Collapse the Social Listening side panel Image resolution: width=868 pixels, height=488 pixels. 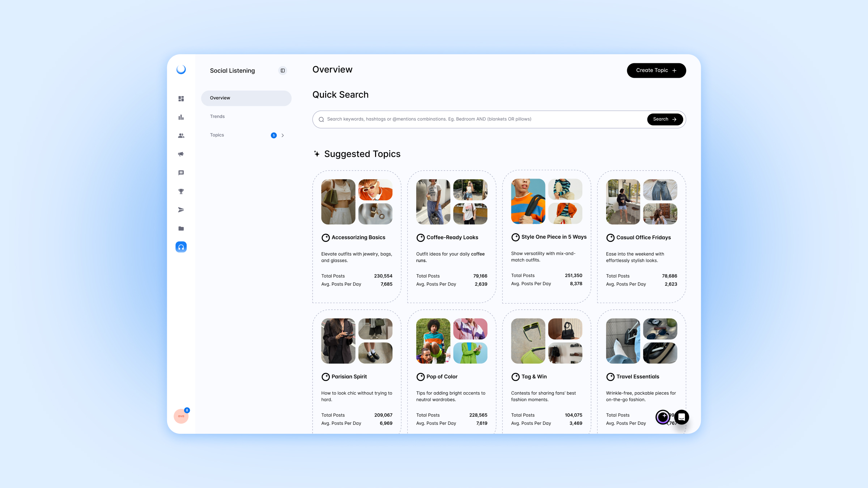pyautogui.click(x=283, y=70)
